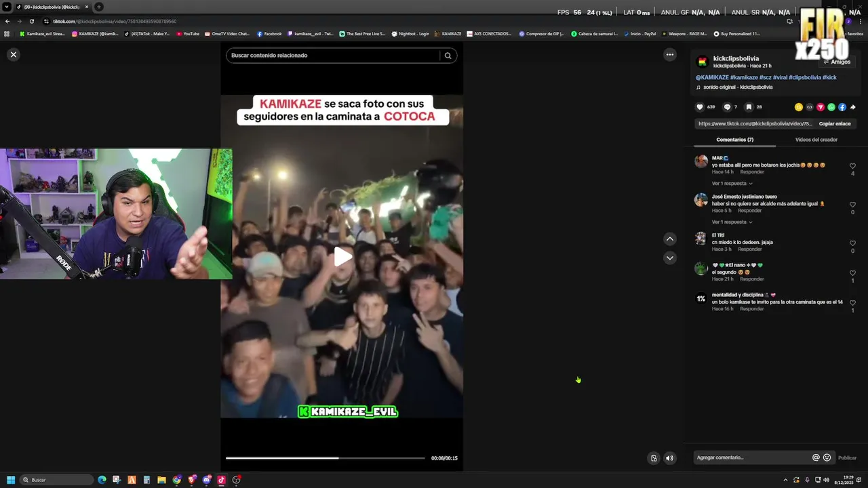Open 'Compresor de GIF' bookmark

click(x=541, y=34)
